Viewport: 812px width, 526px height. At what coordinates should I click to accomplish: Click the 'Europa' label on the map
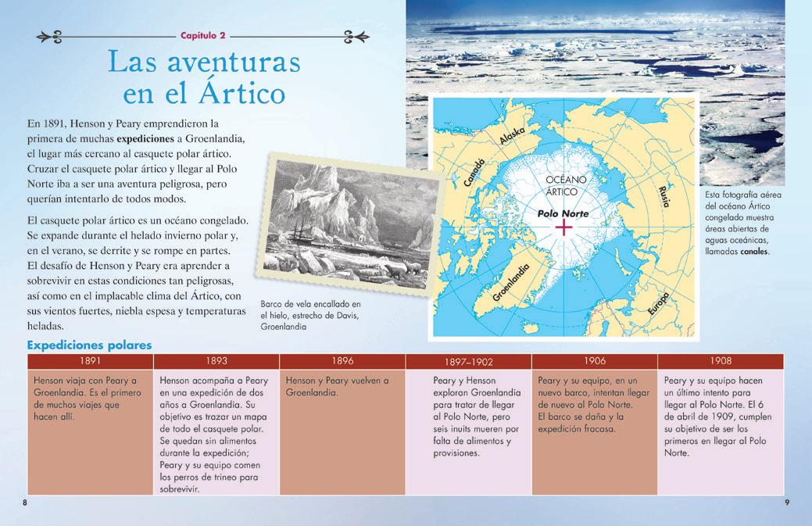tap(659, 304)
